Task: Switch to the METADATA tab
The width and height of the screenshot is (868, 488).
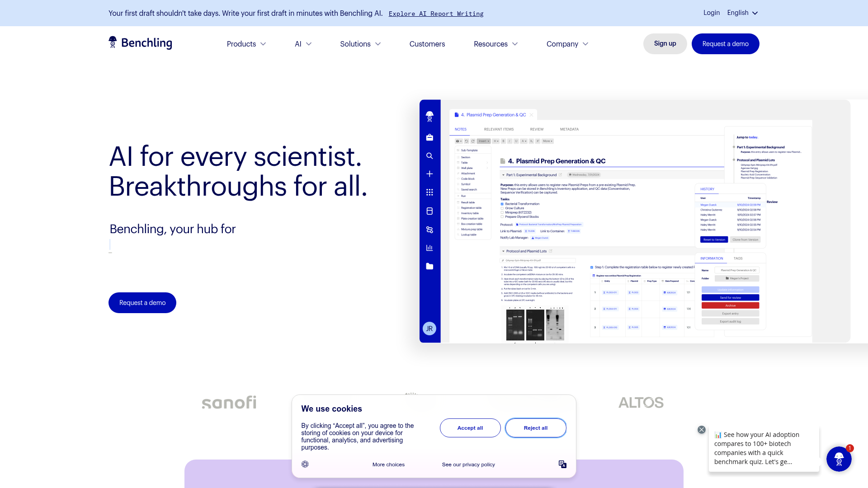Action: (569, 129)
